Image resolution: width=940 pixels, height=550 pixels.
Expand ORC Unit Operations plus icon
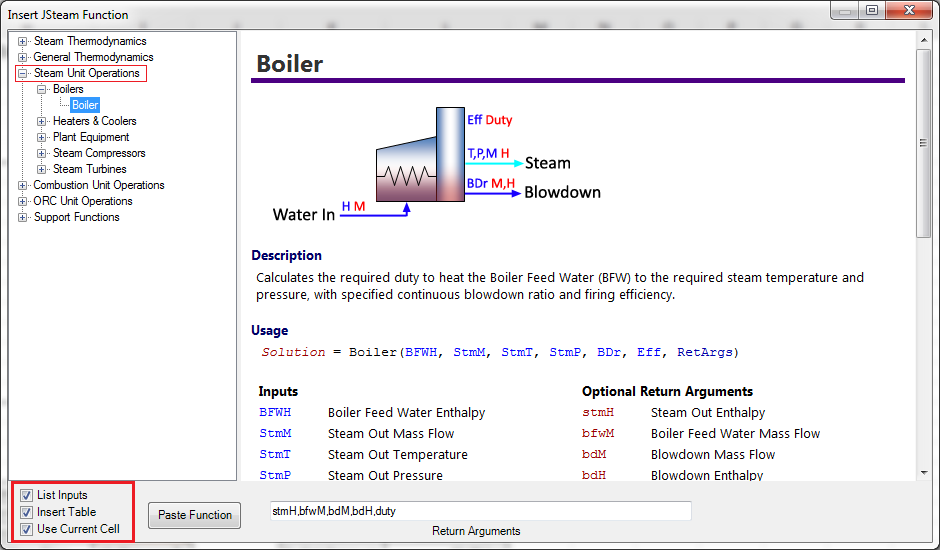coord(22,202)
